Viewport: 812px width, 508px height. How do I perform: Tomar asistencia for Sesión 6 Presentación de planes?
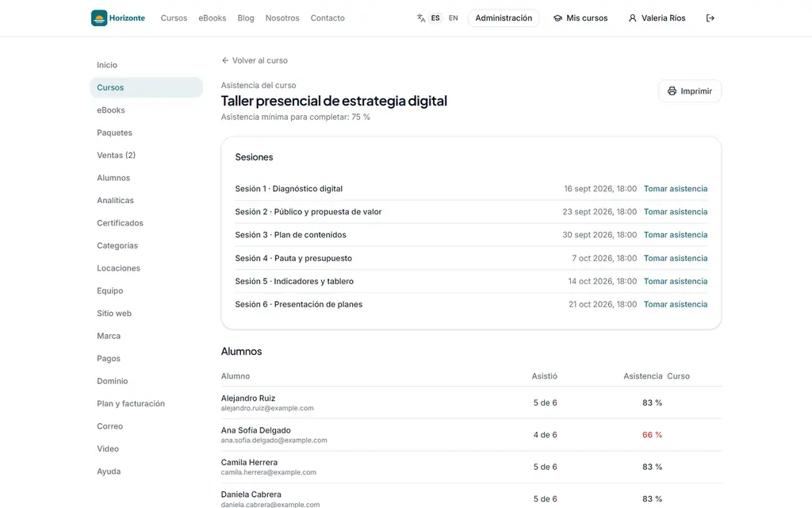click(676, 304)
